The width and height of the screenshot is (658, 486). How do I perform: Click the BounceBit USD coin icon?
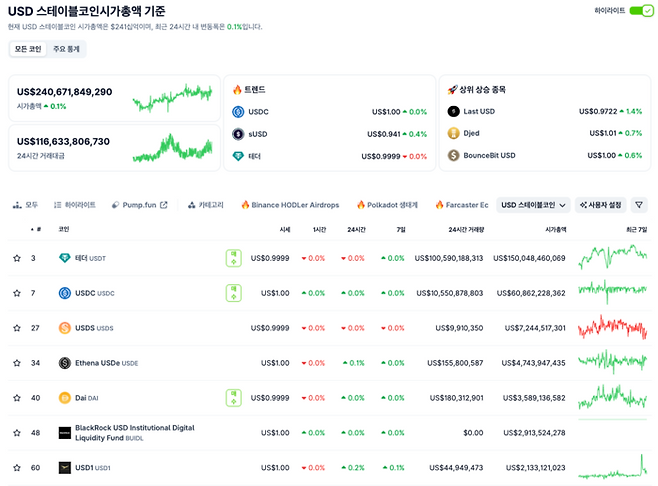coord(453,155)
